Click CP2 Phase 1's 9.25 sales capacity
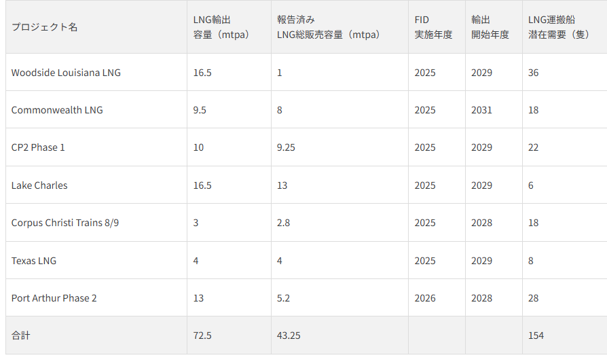The width and height of the screenshot is (607, 364). point(286,147)
